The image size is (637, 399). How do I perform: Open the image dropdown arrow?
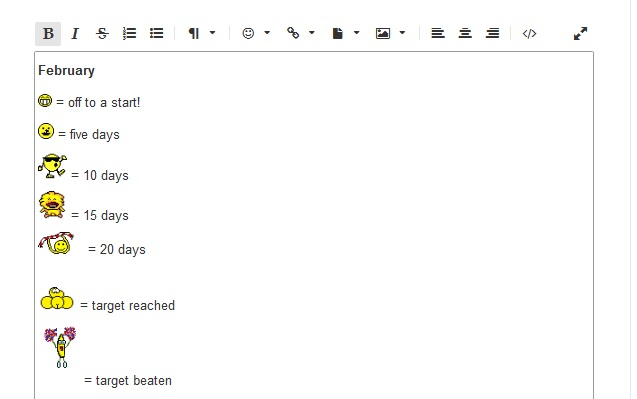point(402,33)
